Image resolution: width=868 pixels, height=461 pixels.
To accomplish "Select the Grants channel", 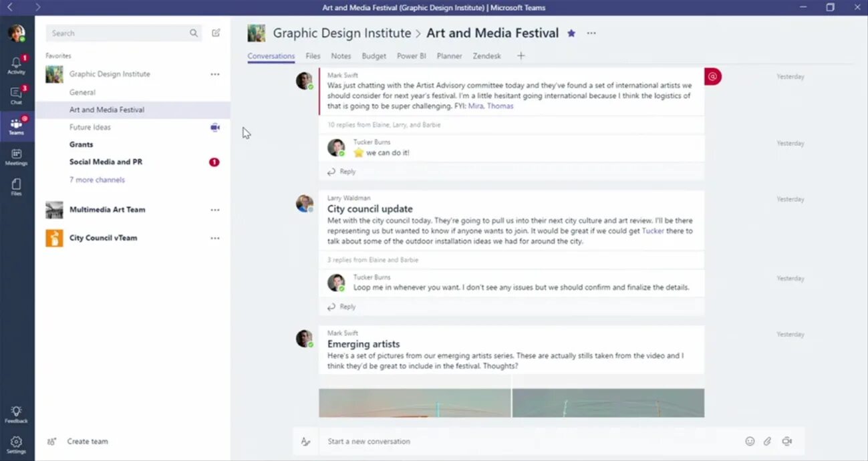I will pyautogui.click(x=133, y=144).
